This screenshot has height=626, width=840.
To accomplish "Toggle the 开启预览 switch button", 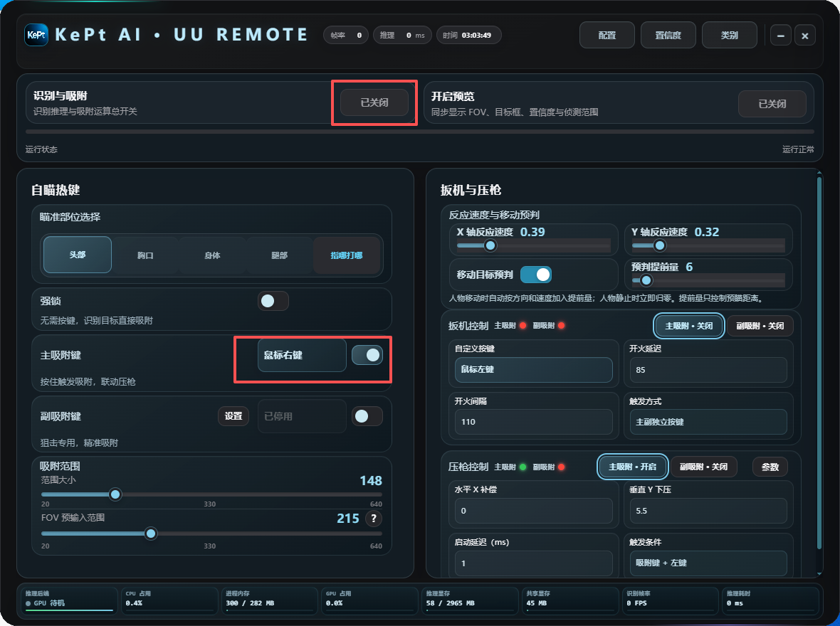I will point(772,104).
